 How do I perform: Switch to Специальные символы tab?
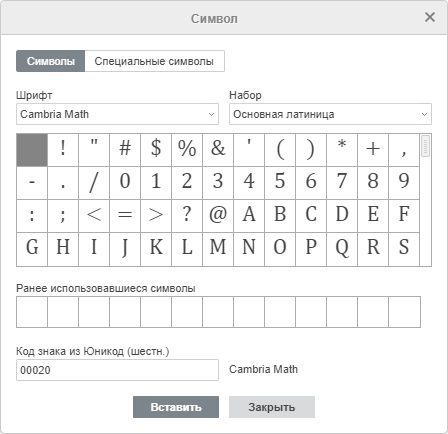[154, 61]
